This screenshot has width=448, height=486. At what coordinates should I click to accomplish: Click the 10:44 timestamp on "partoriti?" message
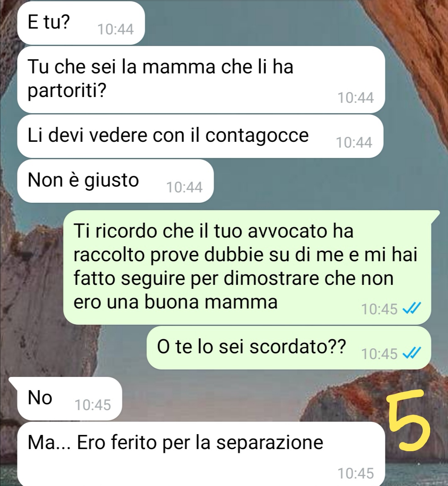point(355,97)
